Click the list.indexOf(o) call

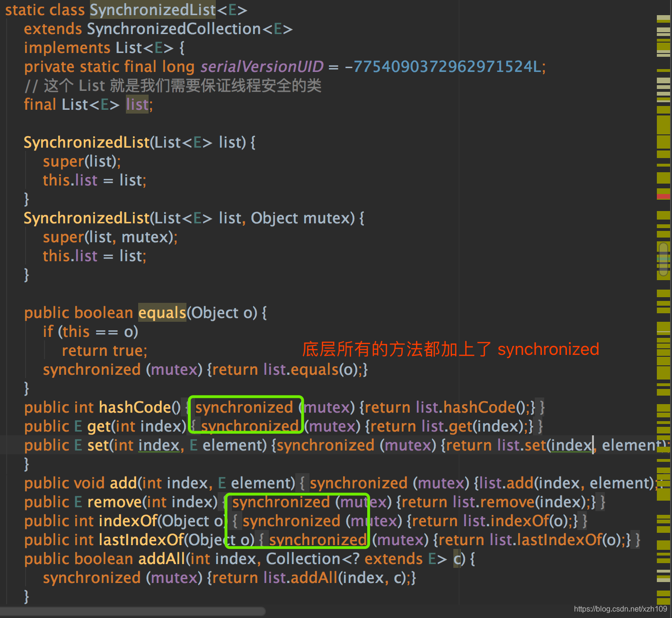click(x=515, y=521)
